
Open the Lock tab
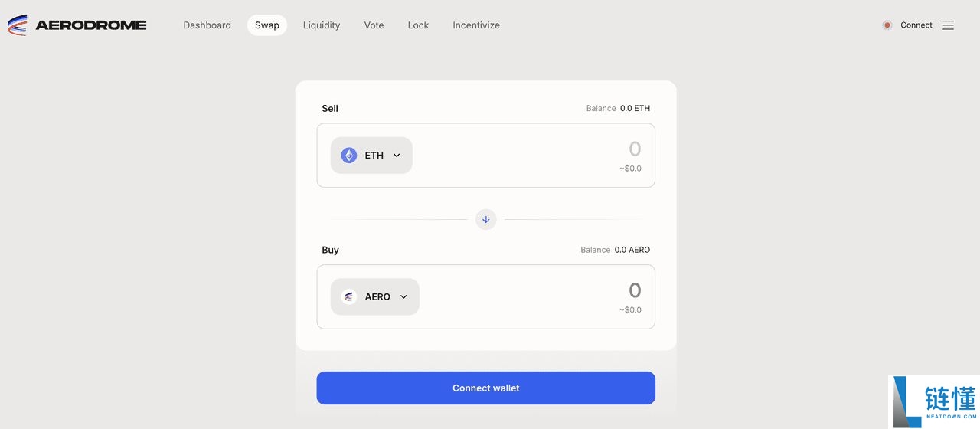click(418, 25)
